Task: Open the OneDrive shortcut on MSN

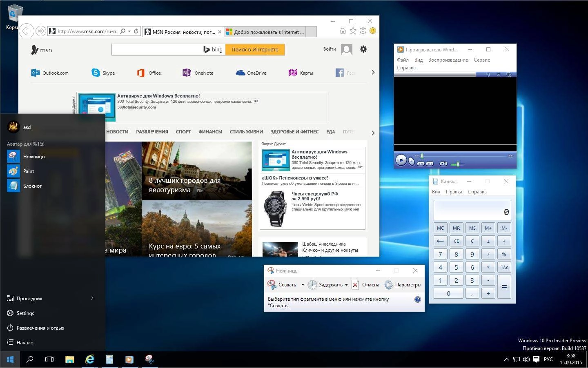Action: (251, 73)
